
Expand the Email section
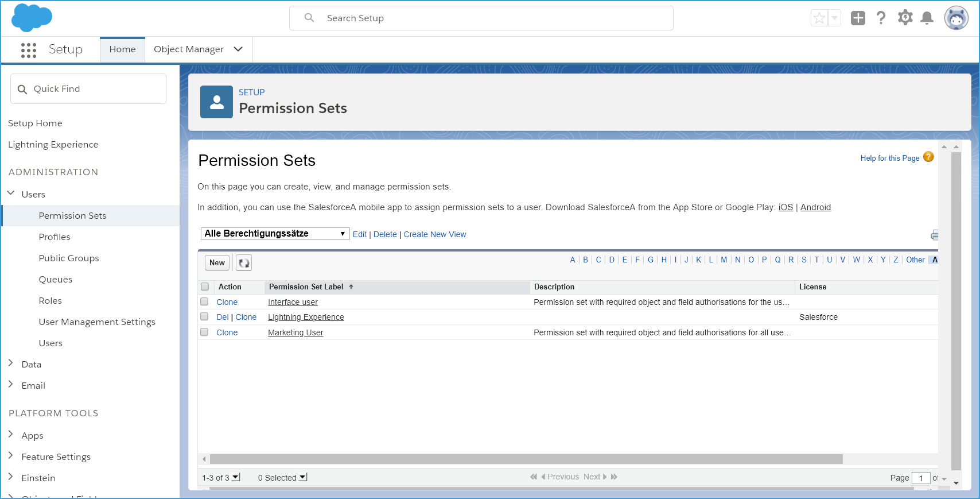pos(11,384)
